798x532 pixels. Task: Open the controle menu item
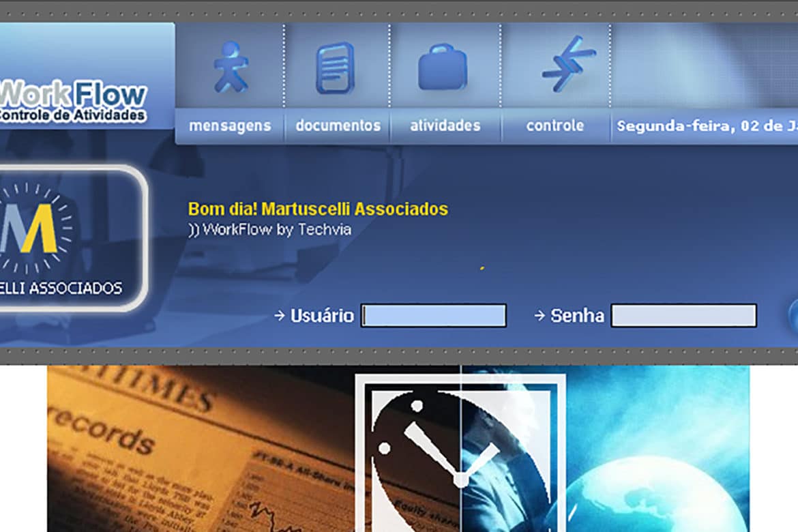click(555, 125)
